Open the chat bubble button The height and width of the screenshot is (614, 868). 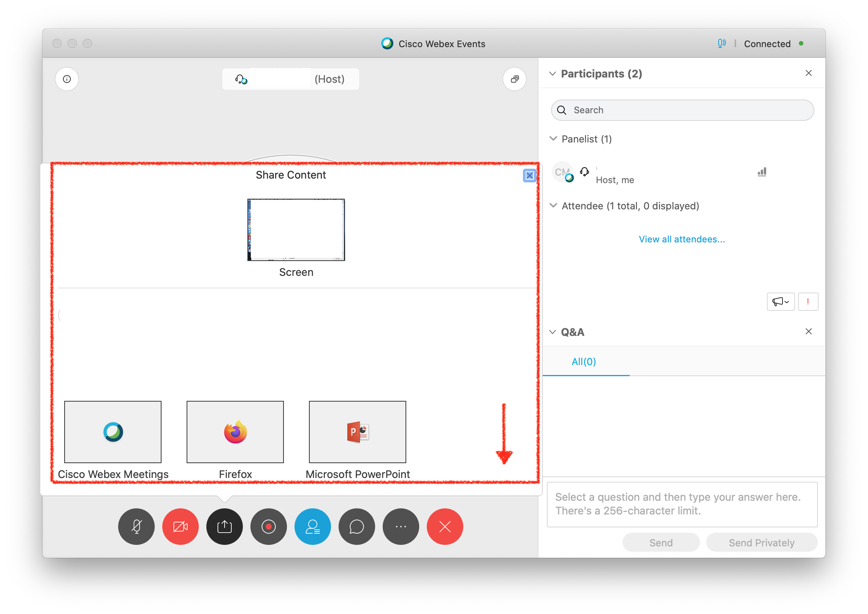coord(356,527)
